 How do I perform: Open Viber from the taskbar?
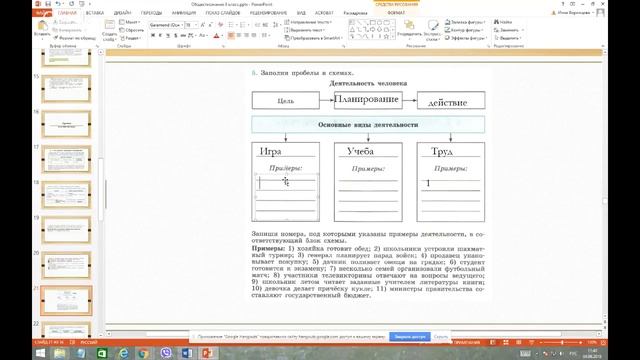tap(166, 353)
